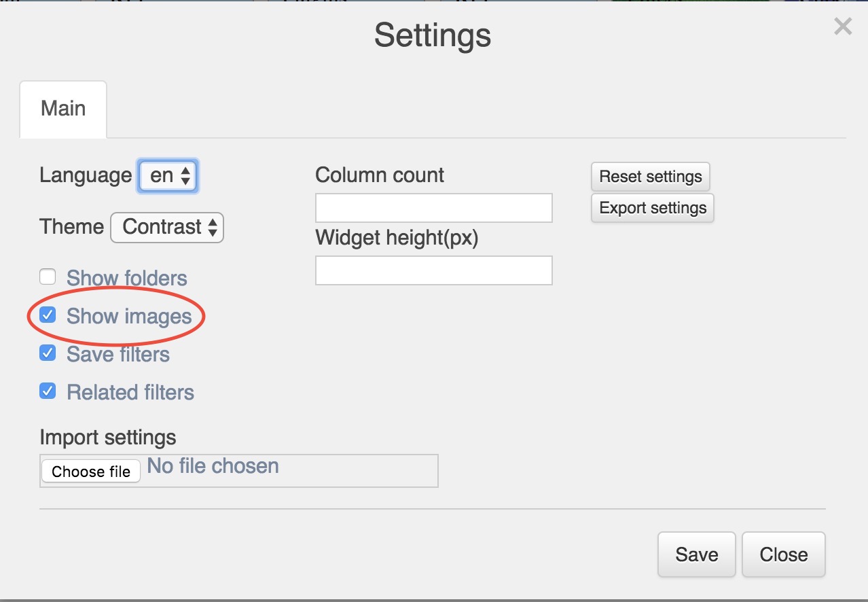The height and width of the screenshot is (602, 868).
Task: Open the Language dropdown
Action: pyautogui.click(x=168, y=176)
